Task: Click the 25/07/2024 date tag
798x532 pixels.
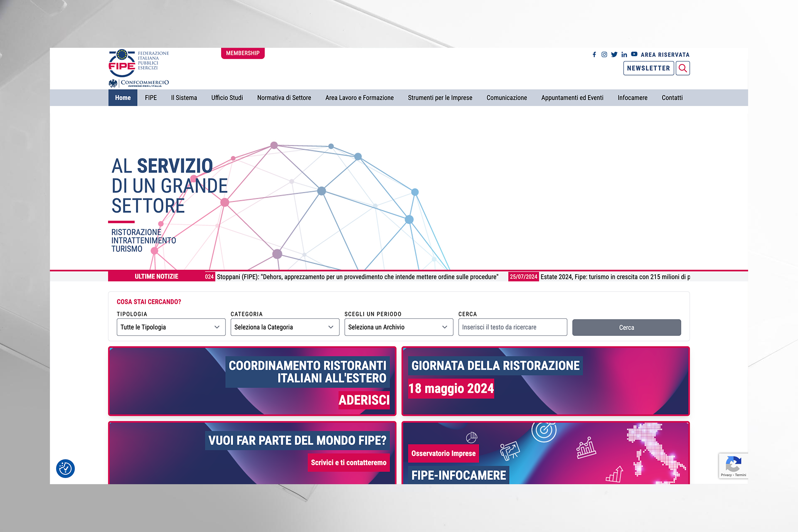Action: [x=523, y=277]
